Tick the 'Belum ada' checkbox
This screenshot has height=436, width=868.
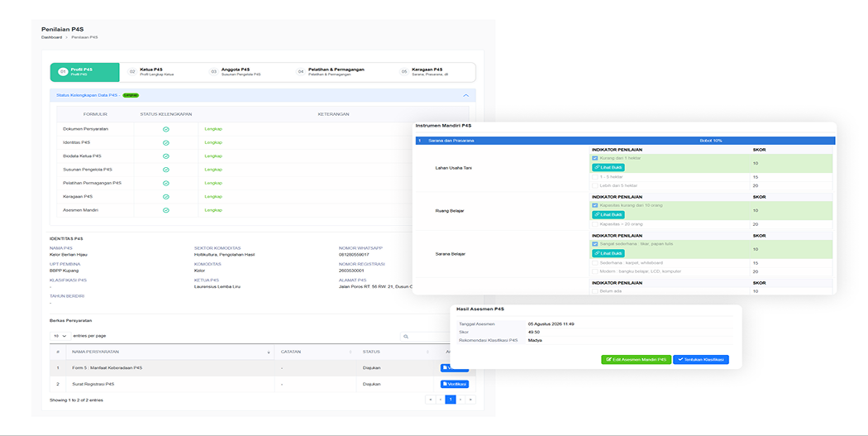pyautogui.click(x=595, y=291)
